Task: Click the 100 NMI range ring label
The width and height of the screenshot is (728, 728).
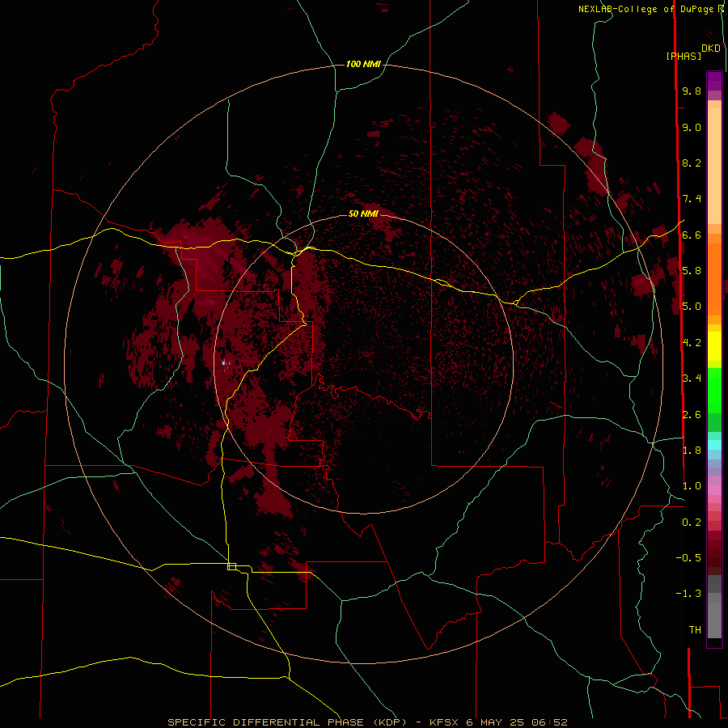Action: (x=363, y=64)
